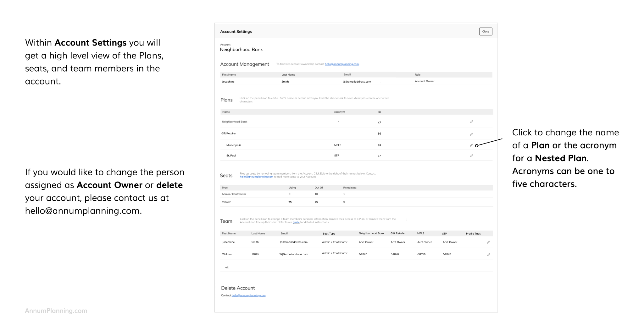Click the MPLS acronym in Plans table

[337, 145]
